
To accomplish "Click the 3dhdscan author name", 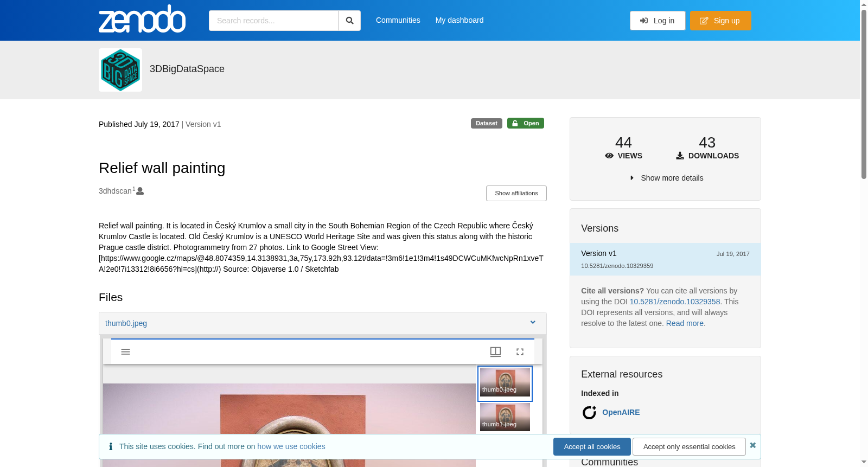I will point(115,191).
